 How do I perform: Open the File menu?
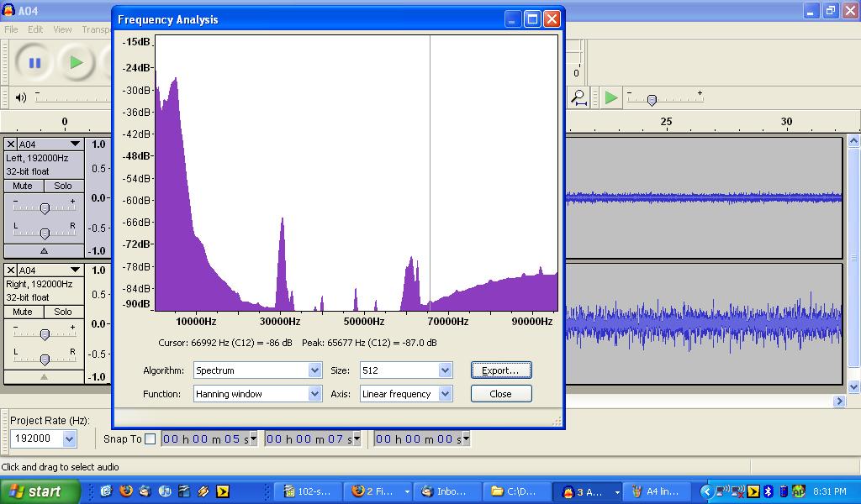click(x=11, y=29)
